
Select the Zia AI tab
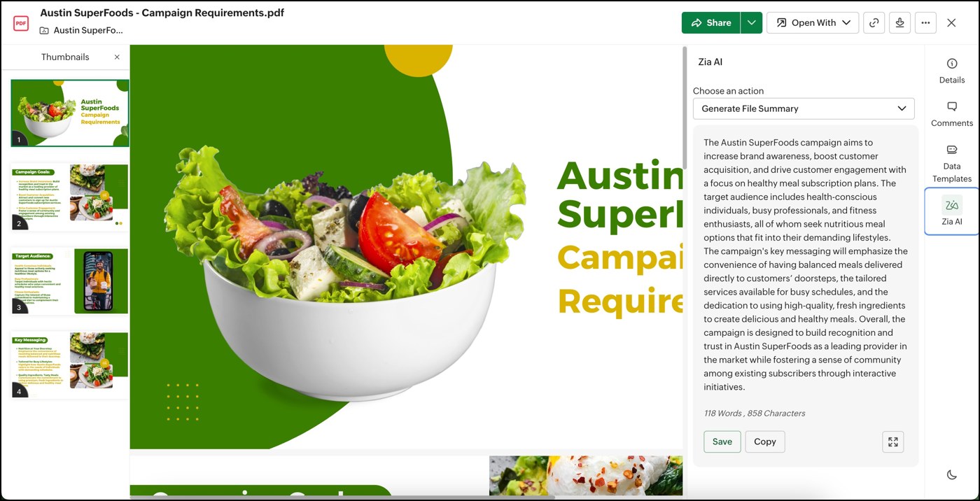coord(952,211)
